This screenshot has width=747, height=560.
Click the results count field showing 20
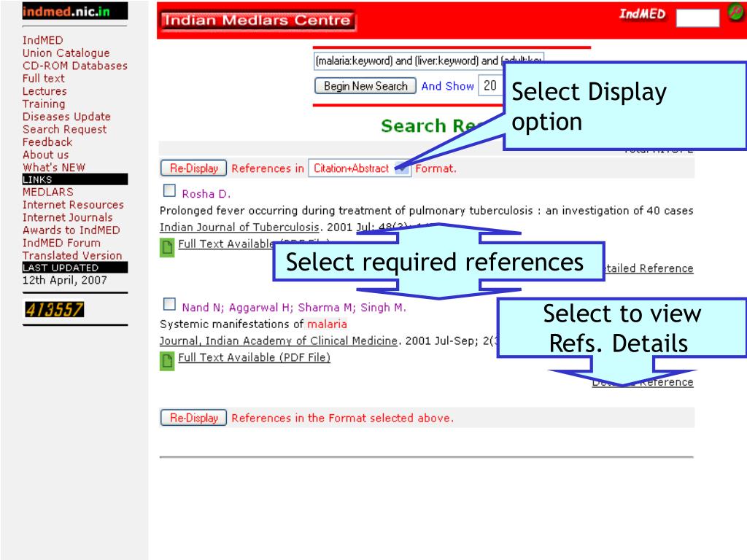(490, 86)
